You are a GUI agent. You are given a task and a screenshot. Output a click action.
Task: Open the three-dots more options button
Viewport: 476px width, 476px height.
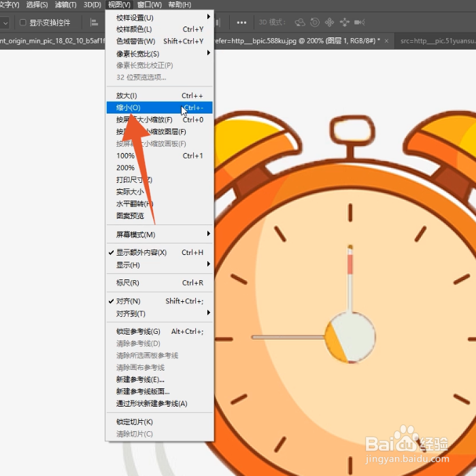pyautogui.click(x=241, y=22)
